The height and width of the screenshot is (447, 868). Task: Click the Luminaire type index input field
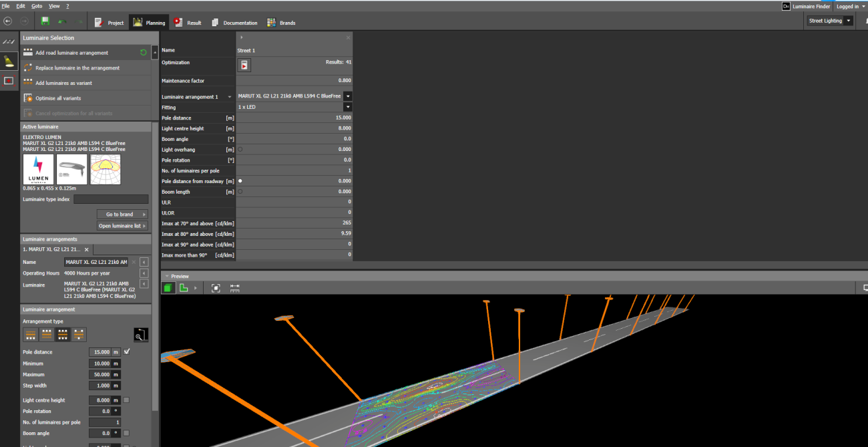pos(111,199)
